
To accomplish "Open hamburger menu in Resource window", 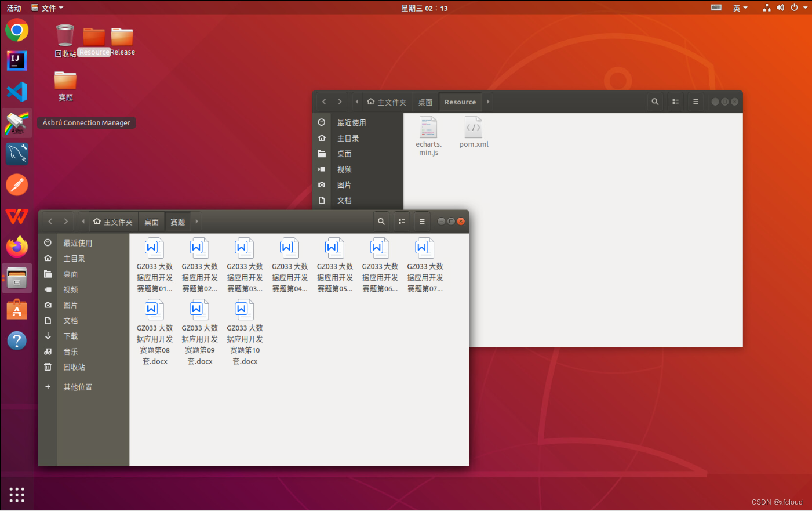I will 696,102.
